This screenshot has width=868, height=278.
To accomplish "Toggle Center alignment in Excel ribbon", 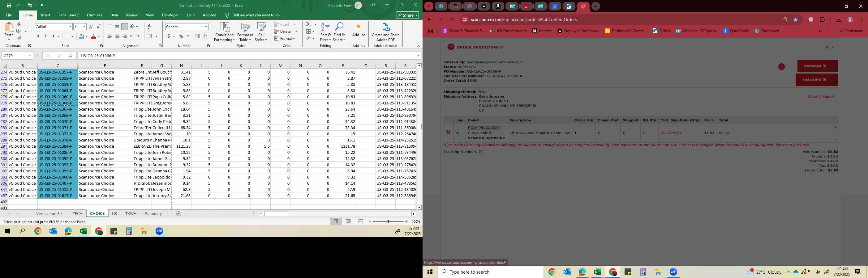I will 117,36.
